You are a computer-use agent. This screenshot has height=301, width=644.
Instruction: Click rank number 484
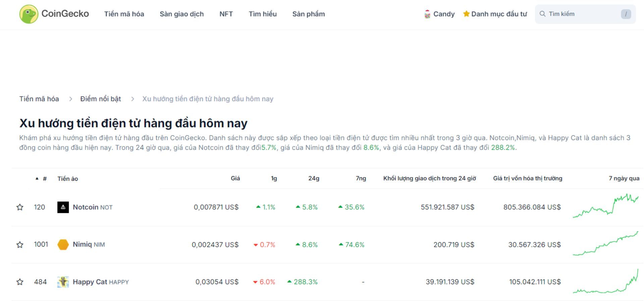(40, 282)
